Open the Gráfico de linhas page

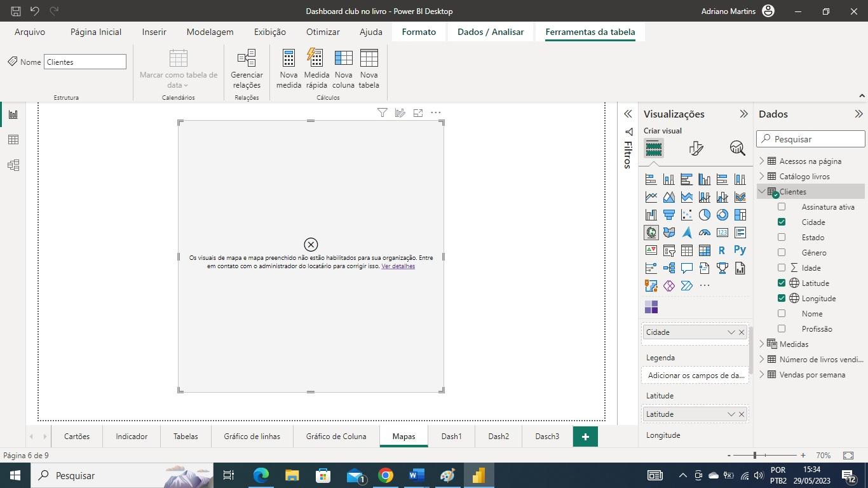(x=252, y=437)
